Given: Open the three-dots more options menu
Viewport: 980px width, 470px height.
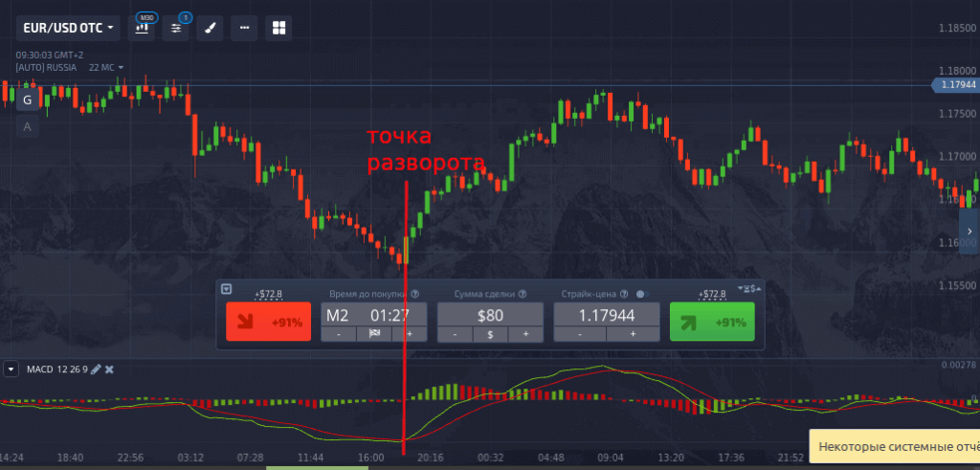Looking at the screenshot, I should (x=243, y=28).
